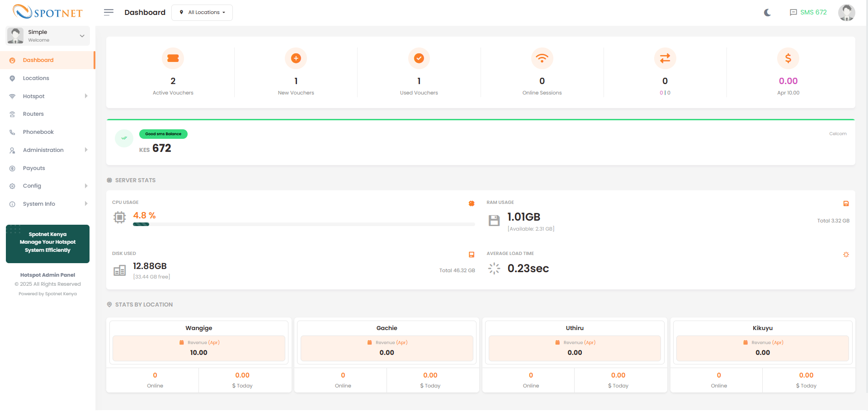
Task: Click the CPU usage progress bar
Action: click(303, 224)
